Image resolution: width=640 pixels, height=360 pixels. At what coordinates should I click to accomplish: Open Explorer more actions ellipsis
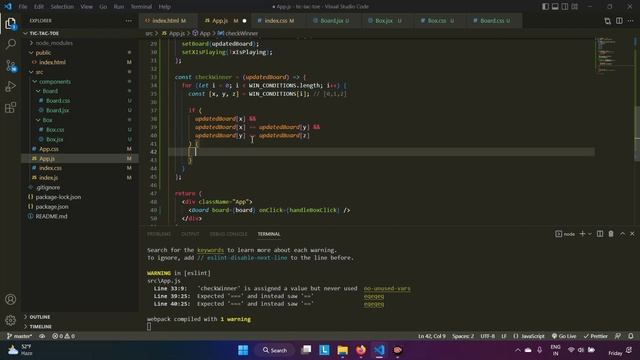pos(129,21)
